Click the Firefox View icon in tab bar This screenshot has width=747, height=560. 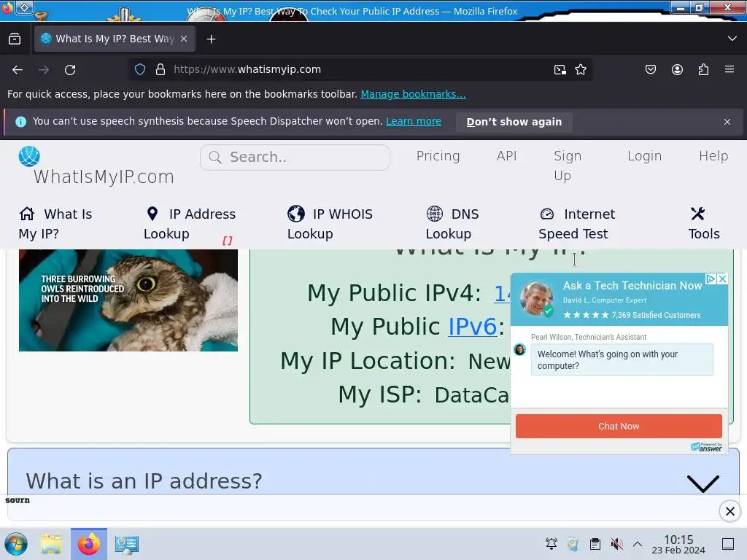click(15, 39)
